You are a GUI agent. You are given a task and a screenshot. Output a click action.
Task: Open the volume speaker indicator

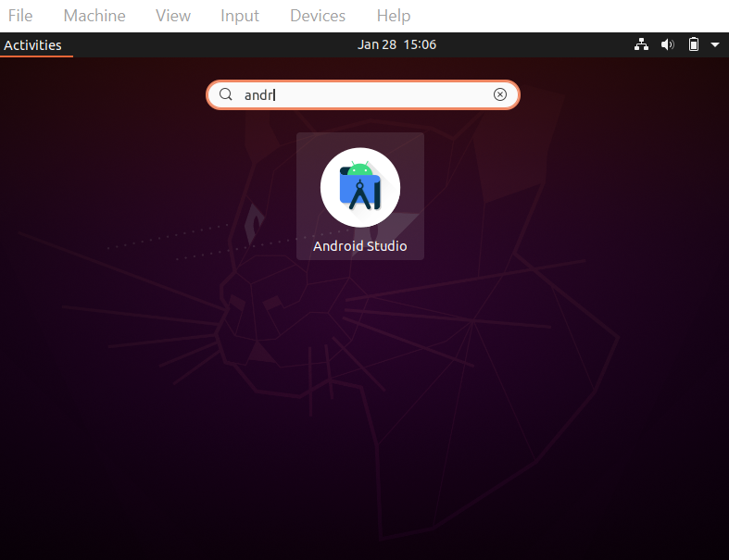click(x=667, y=44)
